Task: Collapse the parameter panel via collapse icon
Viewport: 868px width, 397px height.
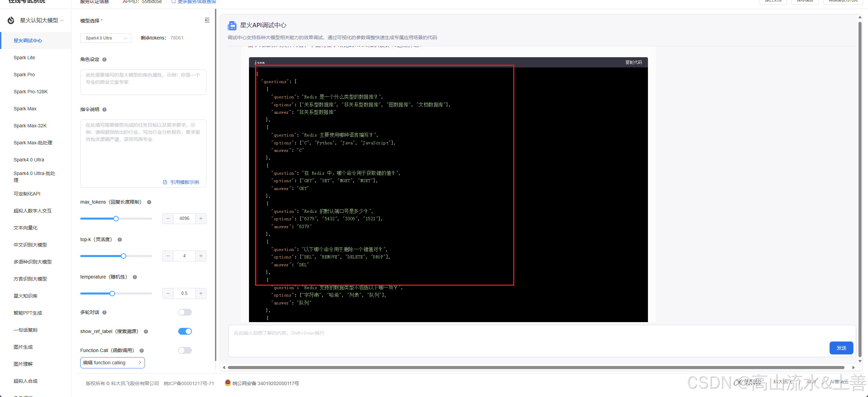Action: point(207,20)
